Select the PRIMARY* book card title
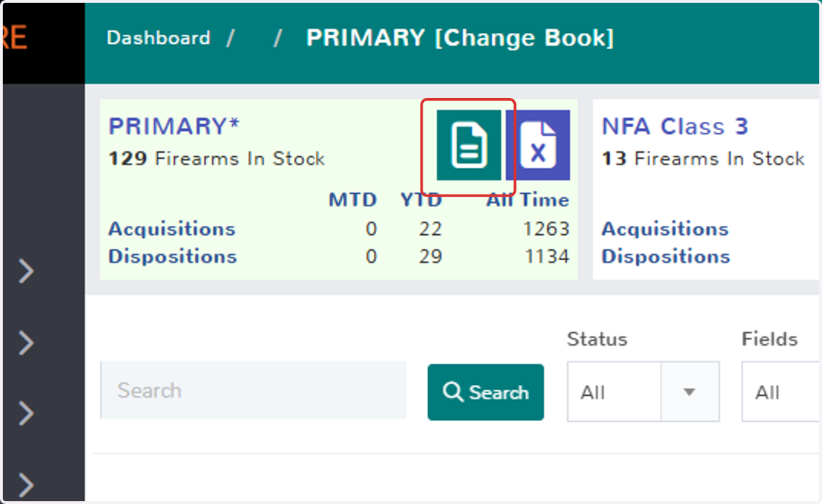The width and height of the screenshot is (822, 504). click(175, 127)
